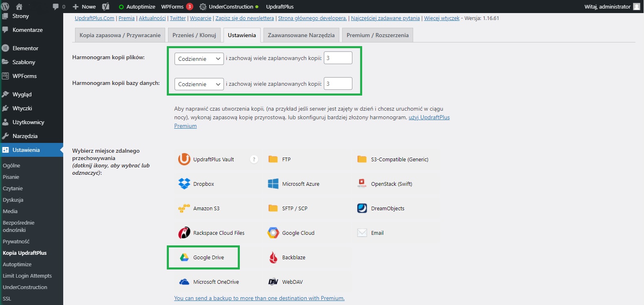Open database backup schedule dropdown
Viewport: 644px width, 305px height.
[x=199, y=84]
